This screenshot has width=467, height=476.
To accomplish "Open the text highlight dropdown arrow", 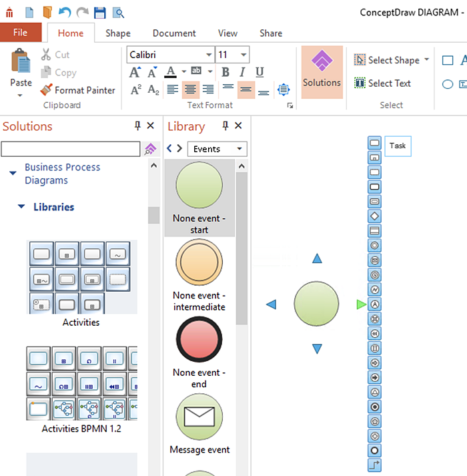I will tap(210, 72).
